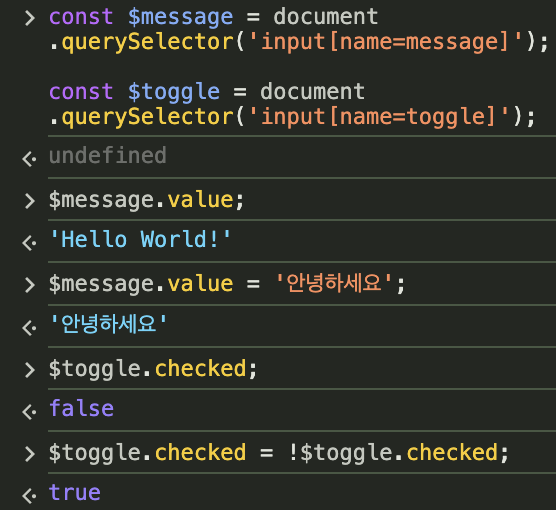Click the '$message.value;' command line
The height and width of the screenshot is (510, 556).
[146, 200]
